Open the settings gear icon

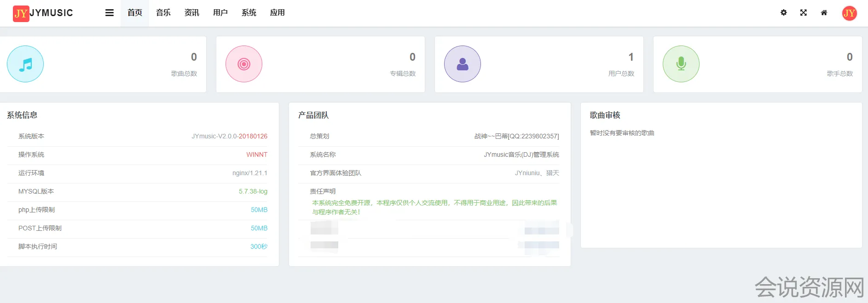click(783, 13)
